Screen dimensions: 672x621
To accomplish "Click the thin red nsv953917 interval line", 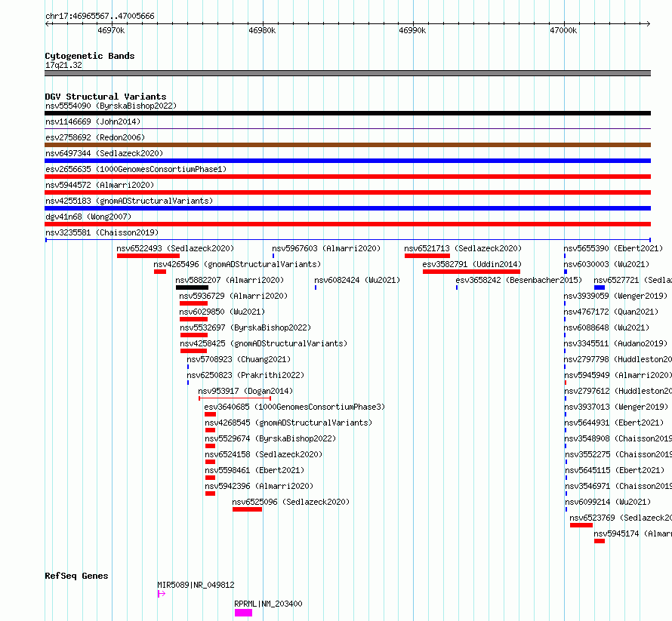I will [234, 398].
